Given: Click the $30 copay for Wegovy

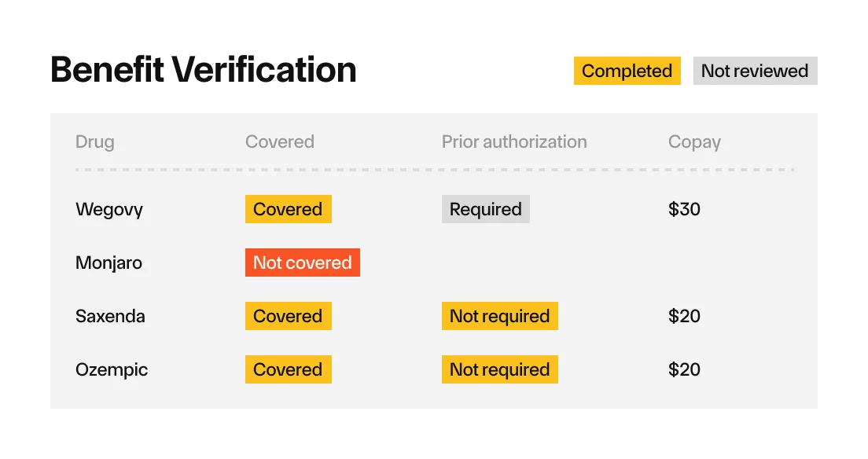Looking at the screenshot, I should click(684, 209).
